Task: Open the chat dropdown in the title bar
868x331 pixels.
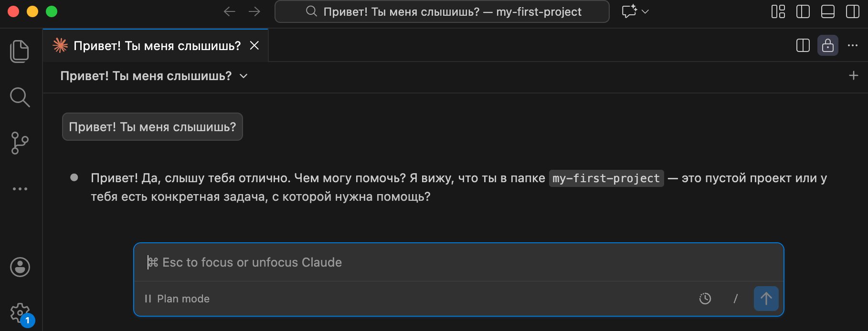Action: point(635,11)
